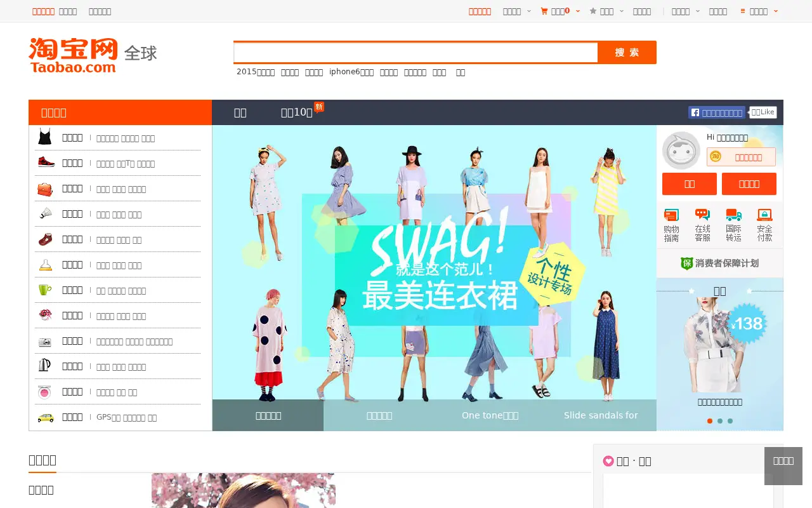Open 国际转运 shipping truck icon
This screenshot has width=812, height=508.
coord(734,215)
